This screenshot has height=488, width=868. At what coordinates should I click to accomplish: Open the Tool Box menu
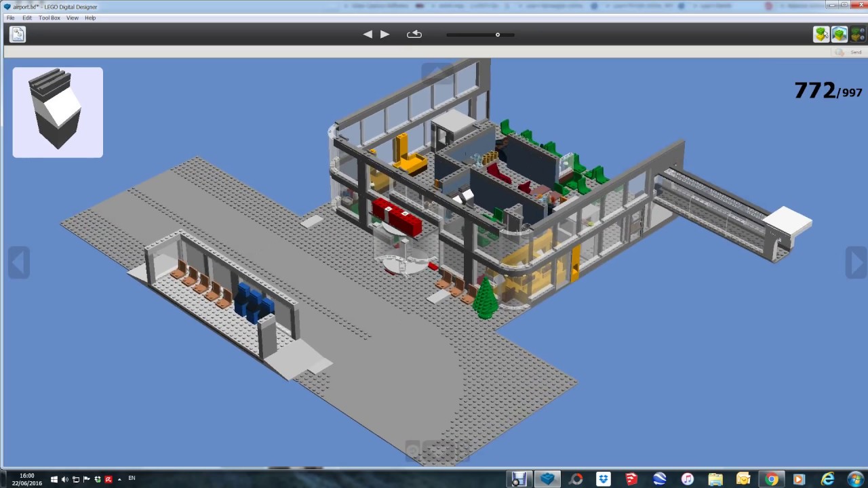[x=49, y=18]
